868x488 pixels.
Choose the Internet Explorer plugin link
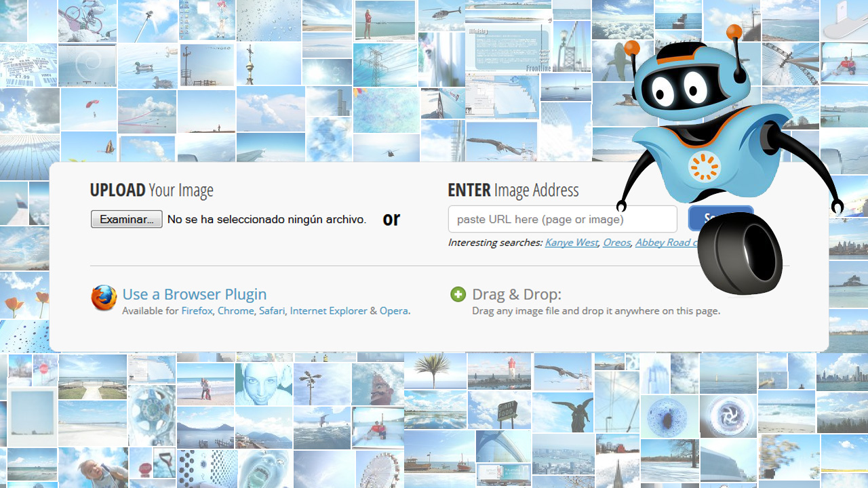pos(328,311)
